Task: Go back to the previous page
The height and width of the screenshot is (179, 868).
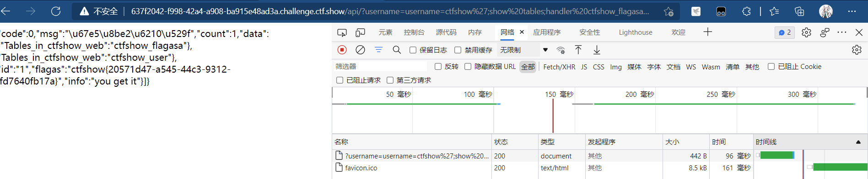Action: [x=5, y=11]
